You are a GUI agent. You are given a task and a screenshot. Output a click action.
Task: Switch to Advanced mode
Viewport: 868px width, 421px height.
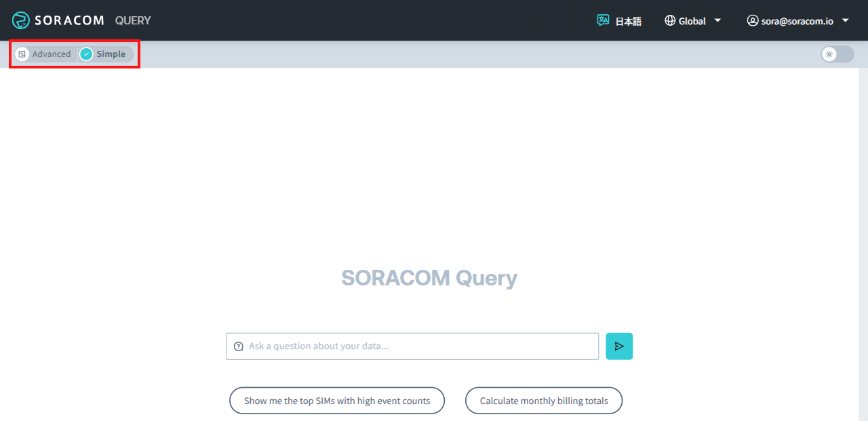click(50, 53)
